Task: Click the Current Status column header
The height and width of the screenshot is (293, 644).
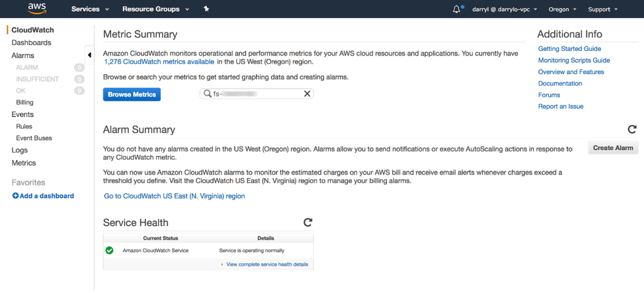Action: point(161,238)
